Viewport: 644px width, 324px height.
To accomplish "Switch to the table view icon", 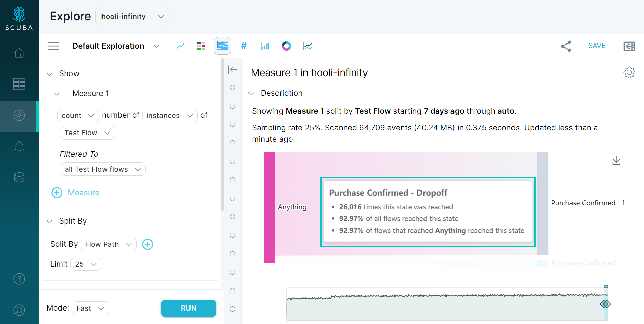I will pos(201,46).
